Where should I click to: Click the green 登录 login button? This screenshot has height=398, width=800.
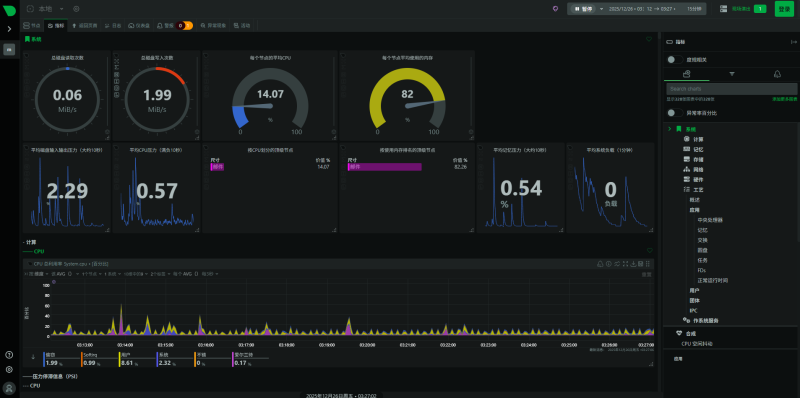click(784, 9)
